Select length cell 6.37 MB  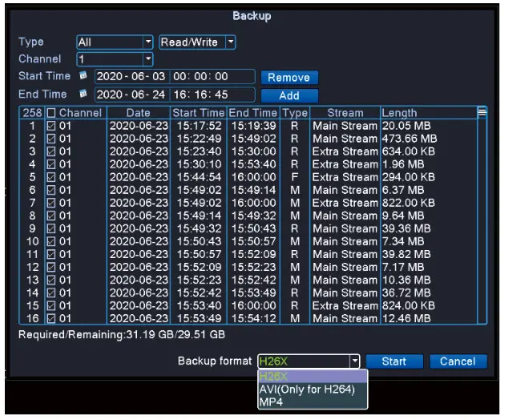pos(403,190)
